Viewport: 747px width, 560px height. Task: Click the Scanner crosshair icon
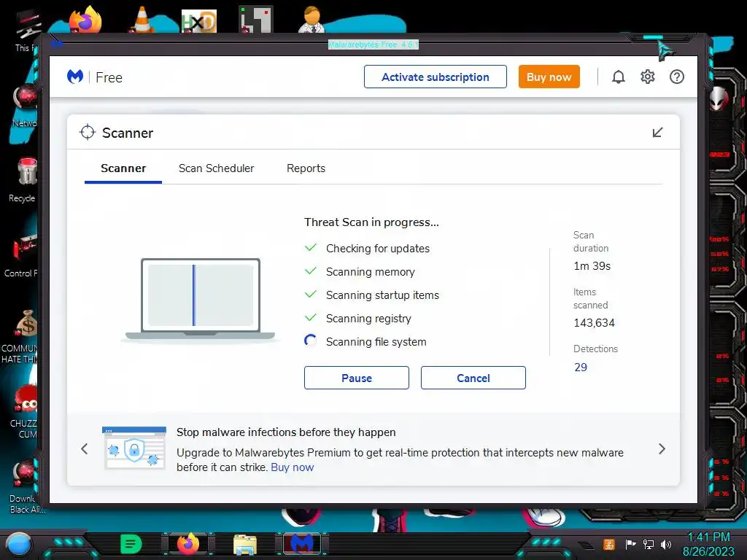(88, 133)
